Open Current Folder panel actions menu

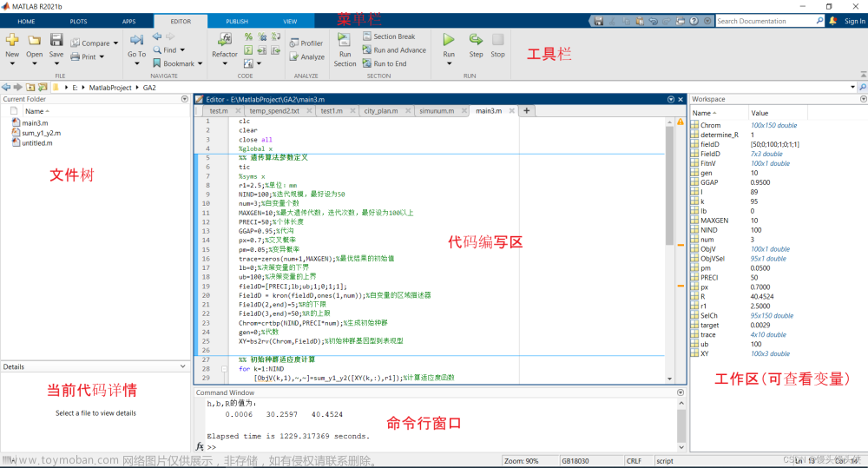[184, 99]
